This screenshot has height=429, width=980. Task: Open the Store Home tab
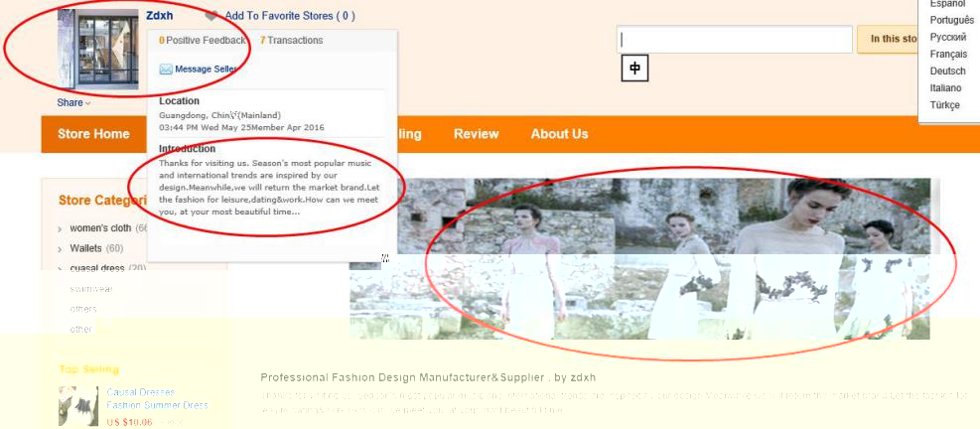click(93, 134)
